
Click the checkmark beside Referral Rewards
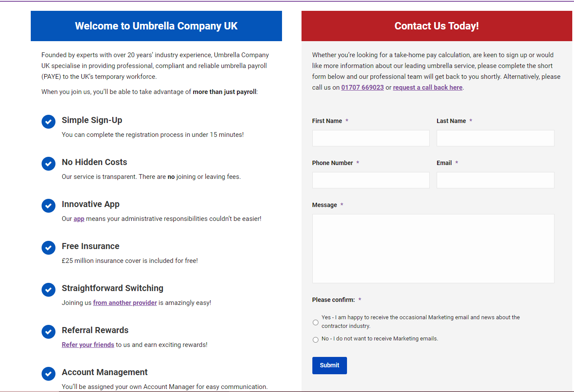pyautogui.click(x=48, y=332)
